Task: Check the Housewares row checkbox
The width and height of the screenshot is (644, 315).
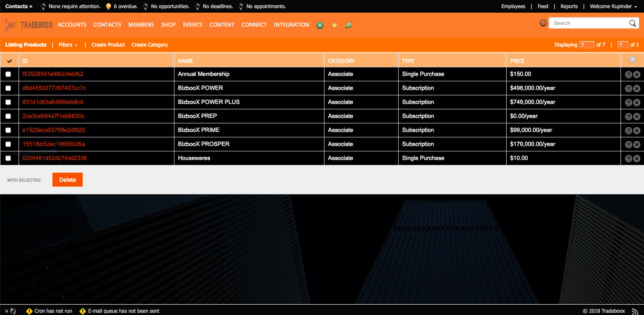Action: (8, 158)
